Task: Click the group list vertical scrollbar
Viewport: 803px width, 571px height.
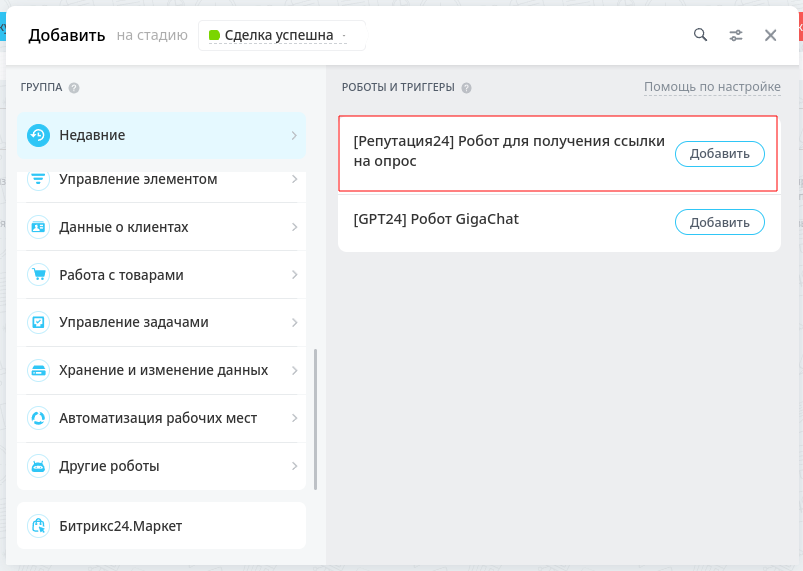Action: 315,419
